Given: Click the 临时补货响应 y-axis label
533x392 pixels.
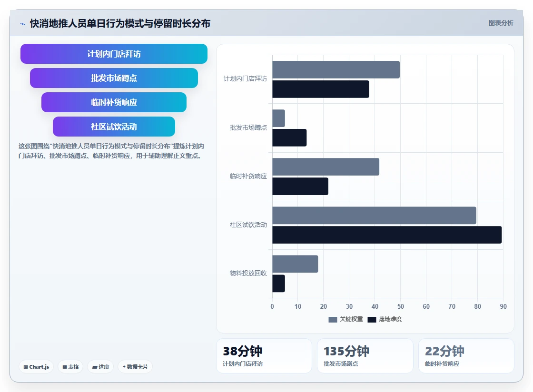Looking at the screenshot, I should (x=248, y=176).
